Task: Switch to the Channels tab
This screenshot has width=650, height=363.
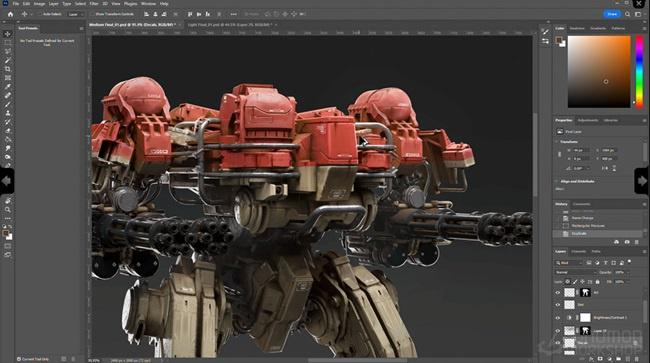Action: 579,252
